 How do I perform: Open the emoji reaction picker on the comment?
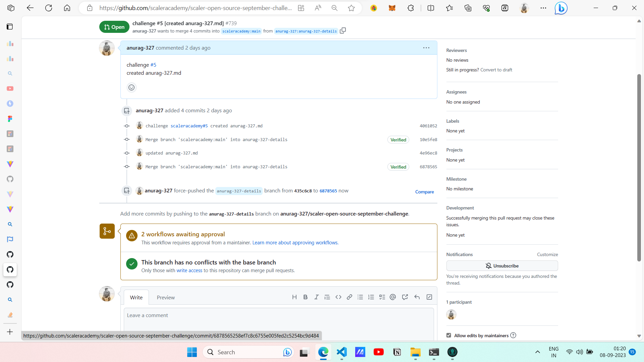[x=131, y=87]
